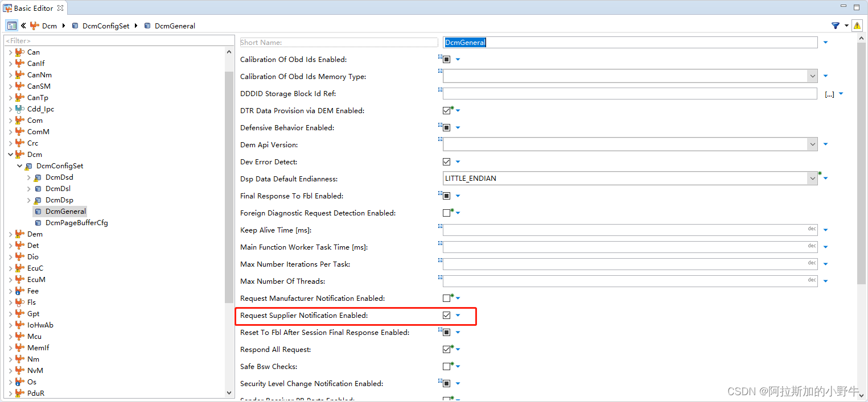
Task: Toggle Final Response To Fbl Enabled checkbox
Action: (x=446, y=196)
